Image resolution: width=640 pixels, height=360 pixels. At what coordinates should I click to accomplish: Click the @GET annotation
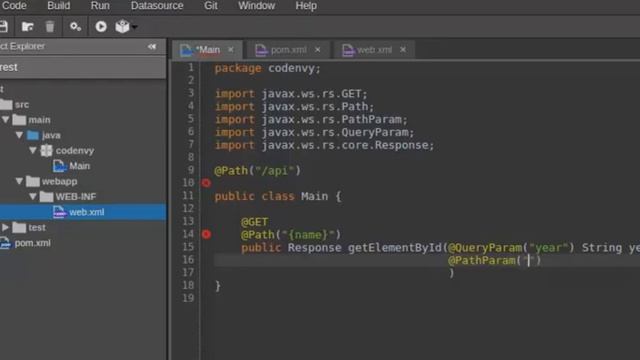(x=254, y=222)
